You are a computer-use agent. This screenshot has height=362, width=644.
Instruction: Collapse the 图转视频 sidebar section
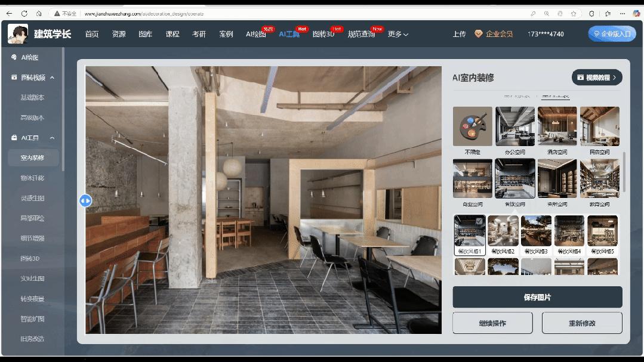pos(52,78)
